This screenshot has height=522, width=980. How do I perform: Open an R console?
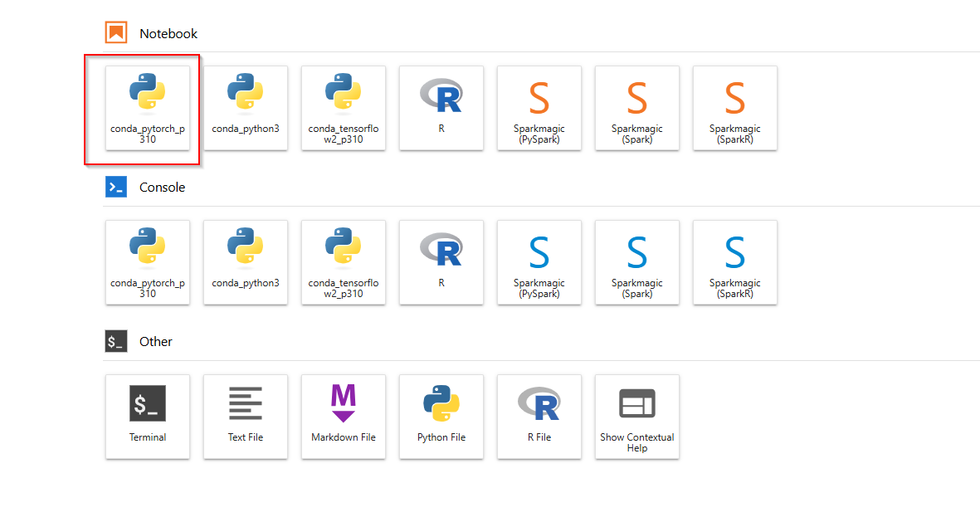(x=441, y=262)
